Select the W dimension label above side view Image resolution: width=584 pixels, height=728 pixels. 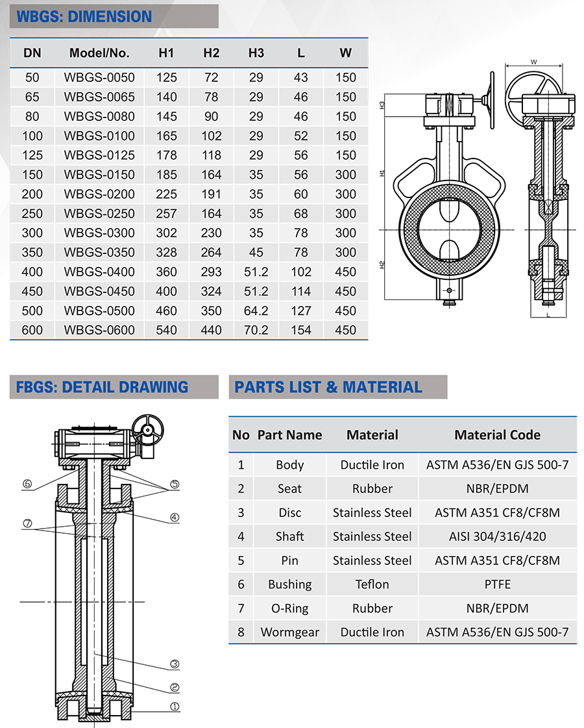point(533,62)
